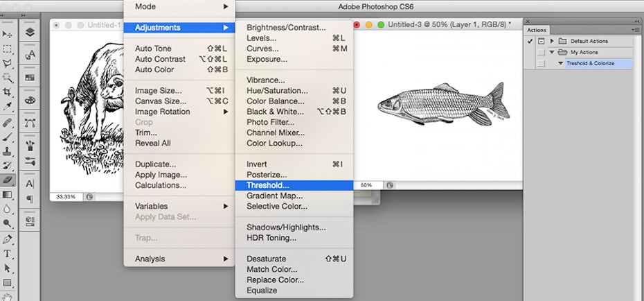Activate the Eraser tool
Image resolution: width=644 pixels, height=301 pixels.
pos(8,179)
